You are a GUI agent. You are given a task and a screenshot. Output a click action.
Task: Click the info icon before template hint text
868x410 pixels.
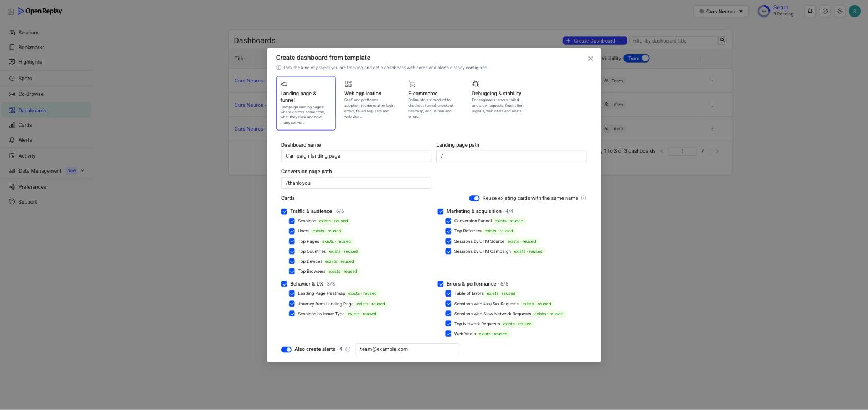pyautogui.click(x=279, y=68)
